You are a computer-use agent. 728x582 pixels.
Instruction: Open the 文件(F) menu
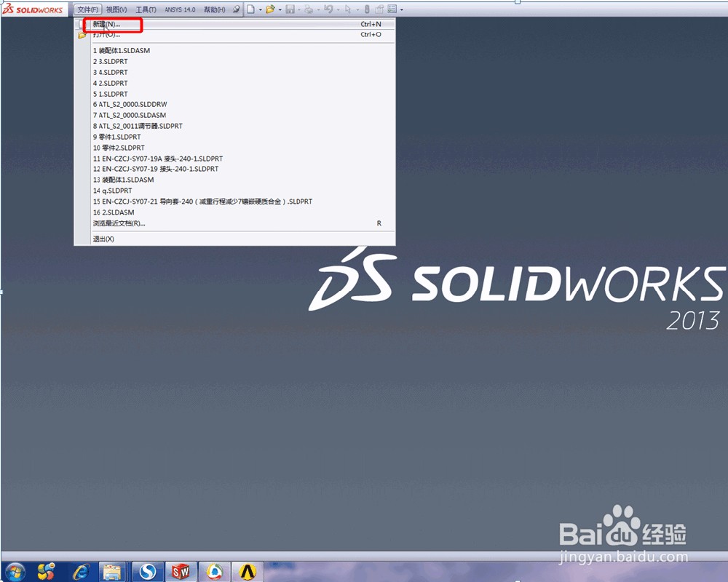88,9
